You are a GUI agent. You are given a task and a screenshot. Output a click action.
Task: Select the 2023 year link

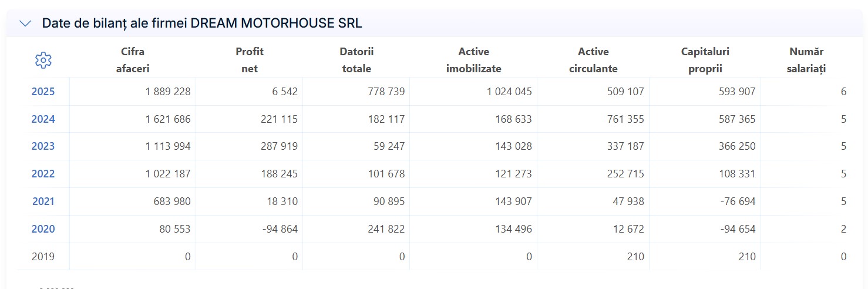click(43, 146)
